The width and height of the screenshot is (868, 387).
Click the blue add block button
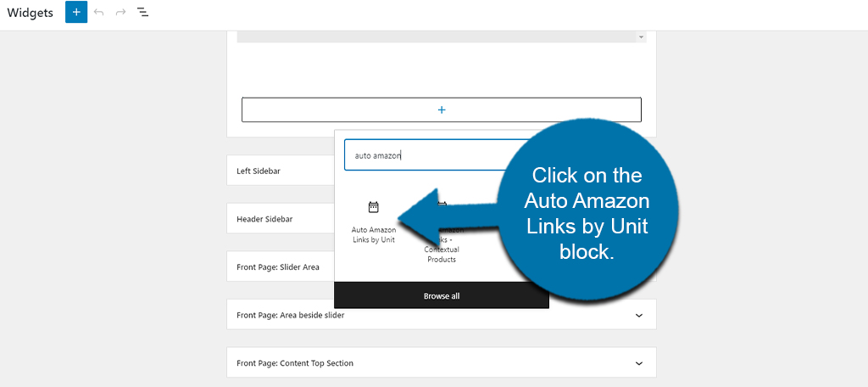pos(76,12)
